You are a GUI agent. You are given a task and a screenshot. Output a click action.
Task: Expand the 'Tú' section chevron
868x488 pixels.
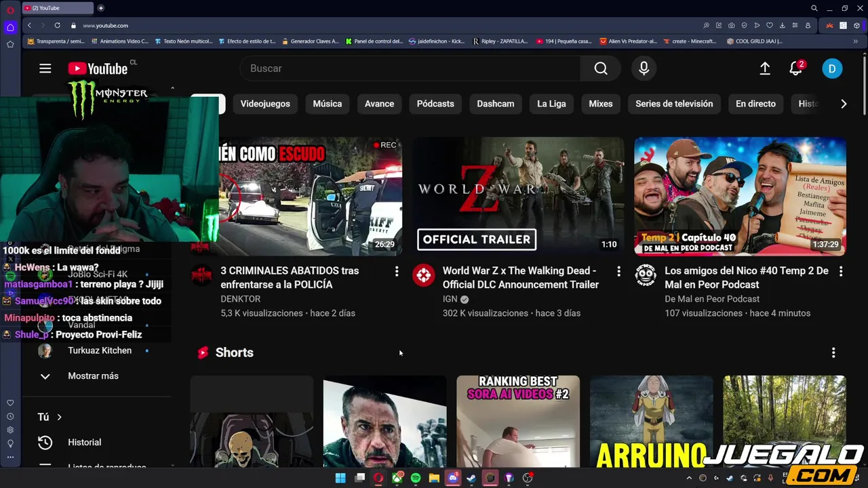(59, 417)
